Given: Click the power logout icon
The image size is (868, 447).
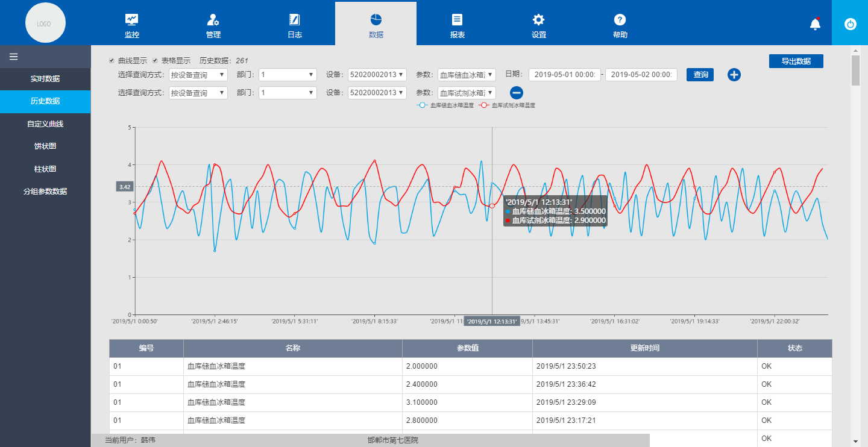Looking at the screenshot, I should coord(850,24).
